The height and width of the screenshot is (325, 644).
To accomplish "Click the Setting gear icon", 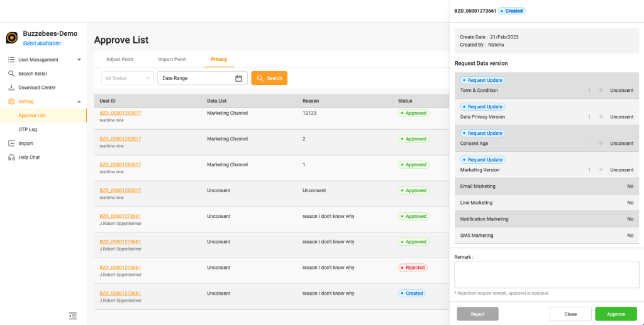I will click(x=11, y=101).
